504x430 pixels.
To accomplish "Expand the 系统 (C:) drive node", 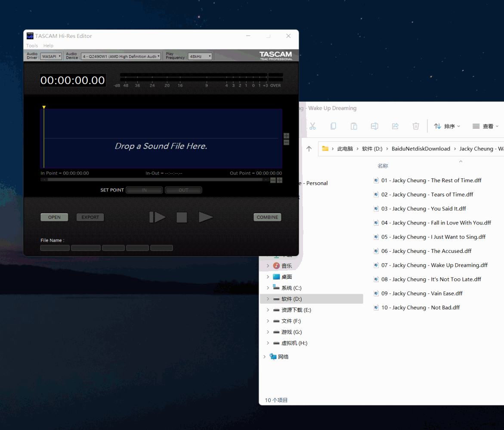I will [268, 288].
